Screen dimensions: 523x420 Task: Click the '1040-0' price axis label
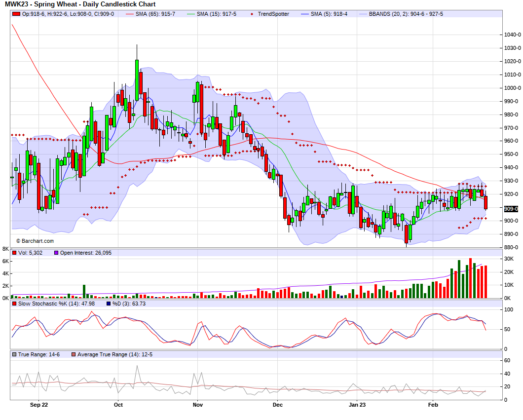coord(512,35)
